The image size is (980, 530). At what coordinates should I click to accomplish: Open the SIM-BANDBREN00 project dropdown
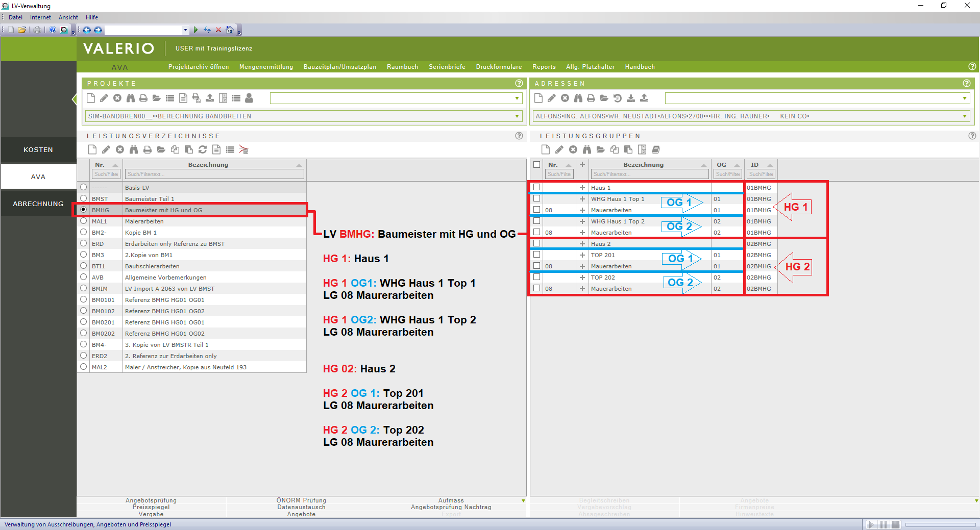[x=517, y=116]
